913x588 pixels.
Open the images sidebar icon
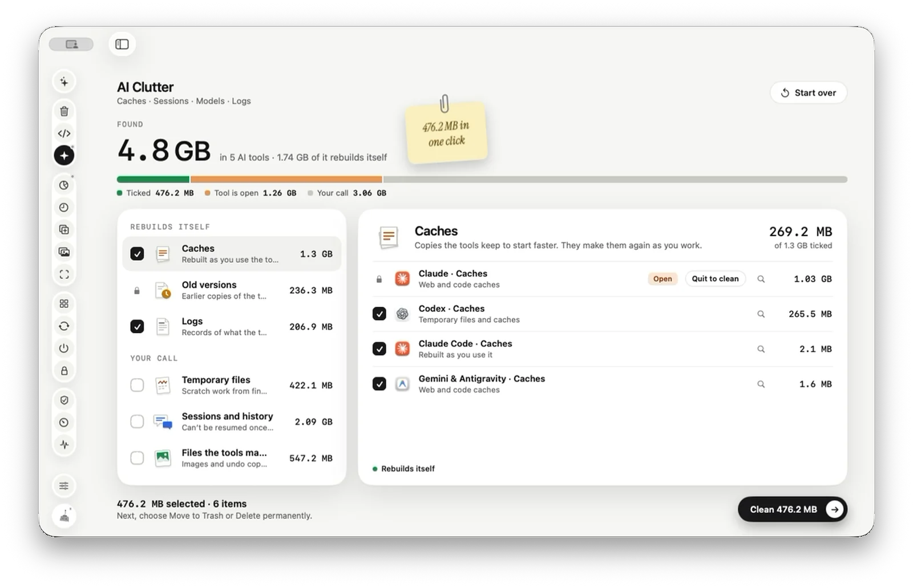click(x=64, y=252)
